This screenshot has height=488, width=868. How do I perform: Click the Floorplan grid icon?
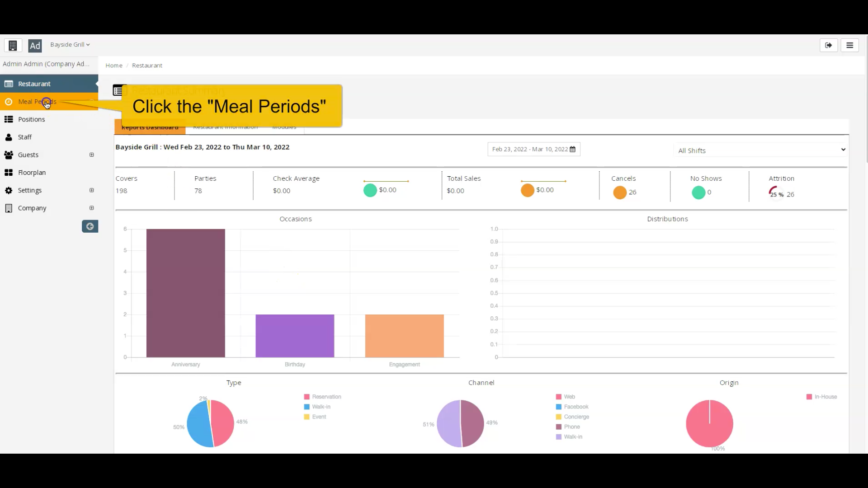click(9, 173)
